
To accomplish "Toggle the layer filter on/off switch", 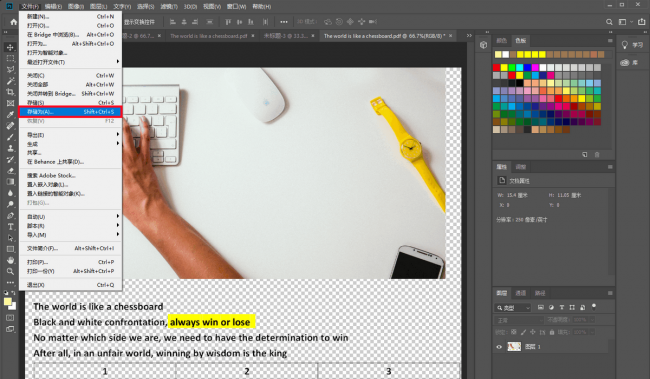I will [x=594, y=307].
